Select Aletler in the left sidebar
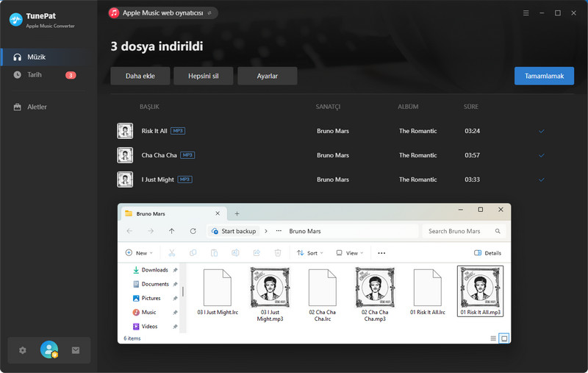Screen dimensions: 588x373 point(37,107)
